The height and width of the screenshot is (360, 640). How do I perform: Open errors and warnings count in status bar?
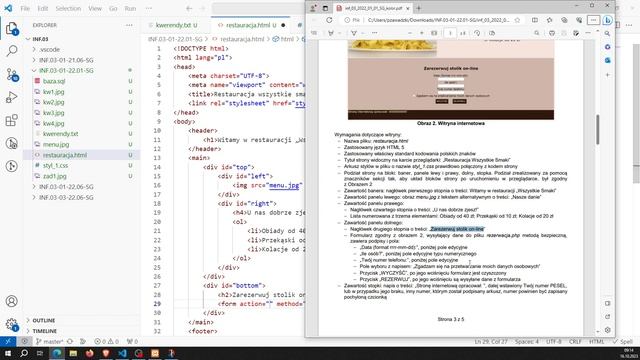[x=106, y=341]
